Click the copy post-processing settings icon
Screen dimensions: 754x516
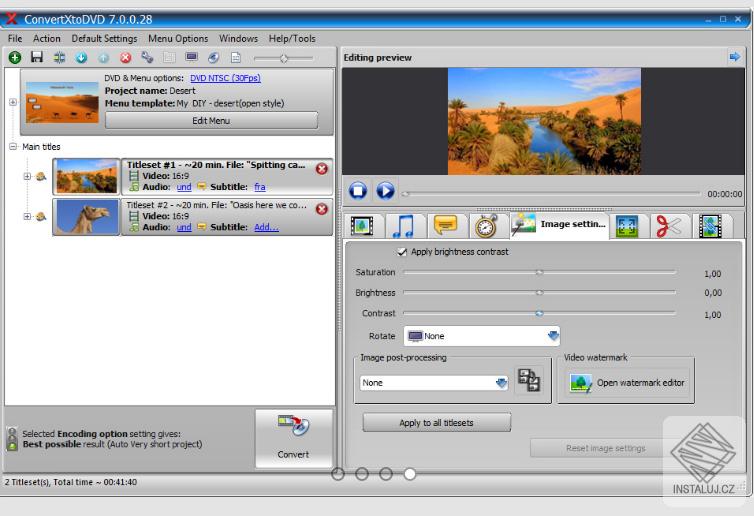tap(529, 380)
